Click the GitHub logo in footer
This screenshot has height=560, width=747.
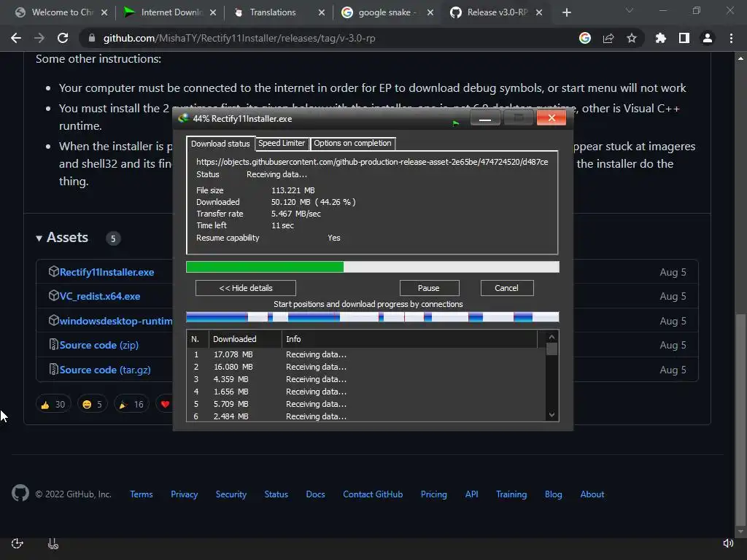coord(20,494)
